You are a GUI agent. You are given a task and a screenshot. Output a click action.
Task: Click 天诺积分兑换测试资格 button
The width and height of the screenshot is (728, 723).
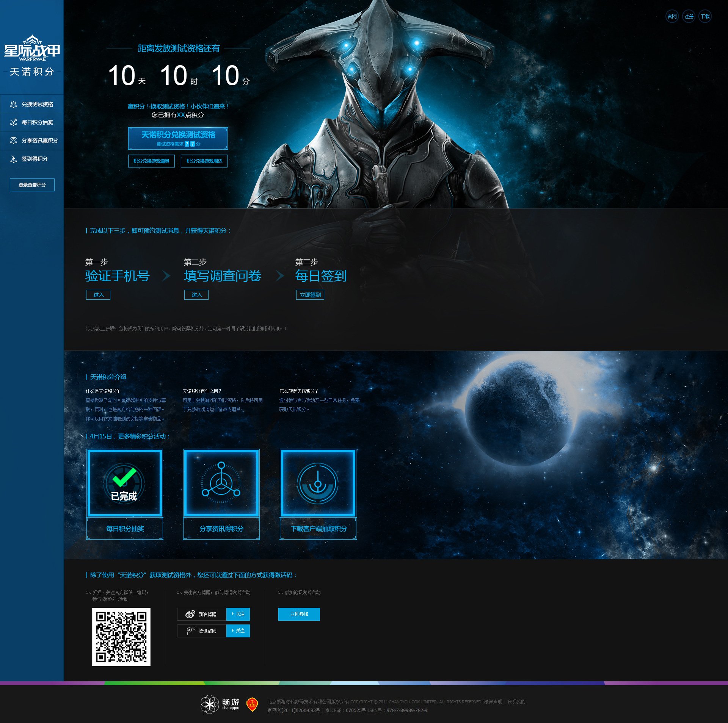point(178,138)
